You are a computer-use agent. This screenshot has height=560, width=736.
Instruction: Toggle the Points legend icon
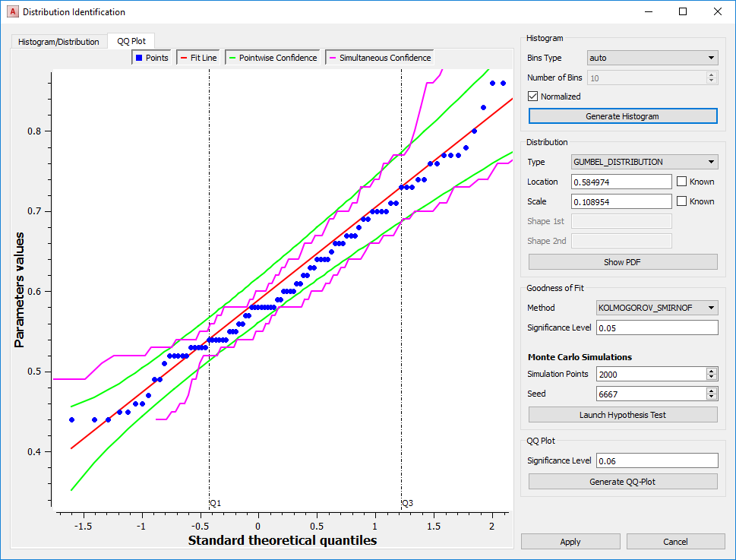pyautogui.click(x=138, y=56)
